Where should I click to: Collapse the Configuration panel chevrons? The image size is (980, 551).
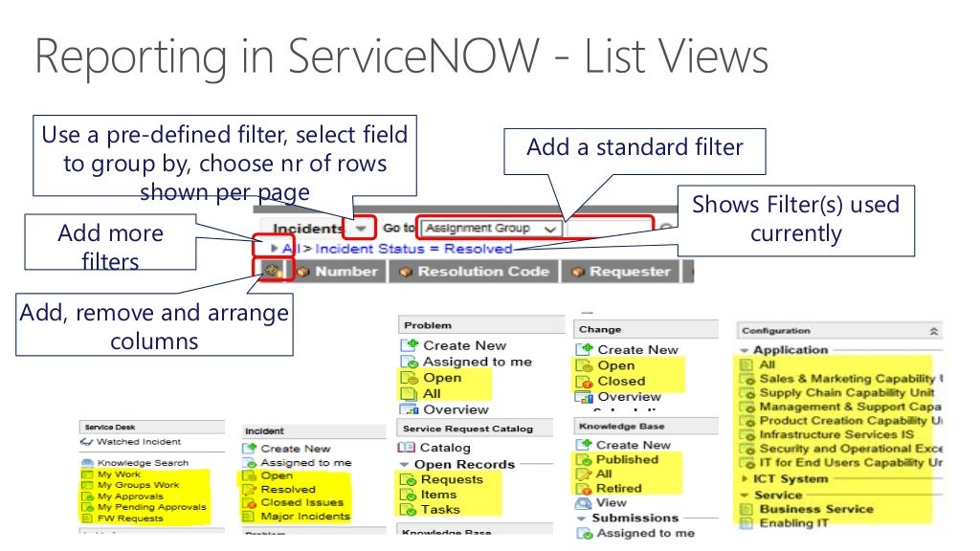(x=934, y=331)
